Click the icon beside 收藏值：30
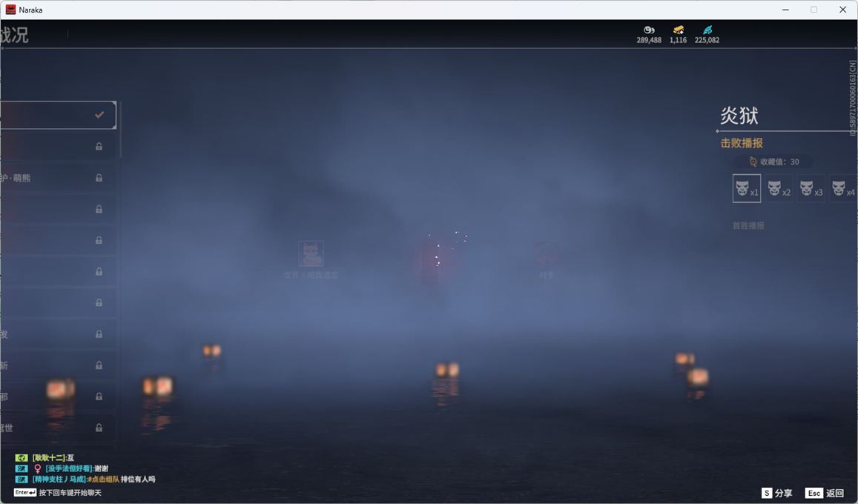858x504 pixels. (753, 162)
